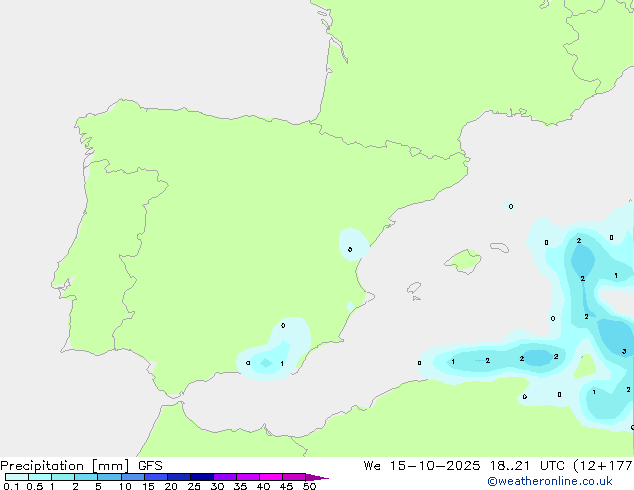Click the above-50 mm legend arrow tip

pyautogui.click(x=317, y=477)
